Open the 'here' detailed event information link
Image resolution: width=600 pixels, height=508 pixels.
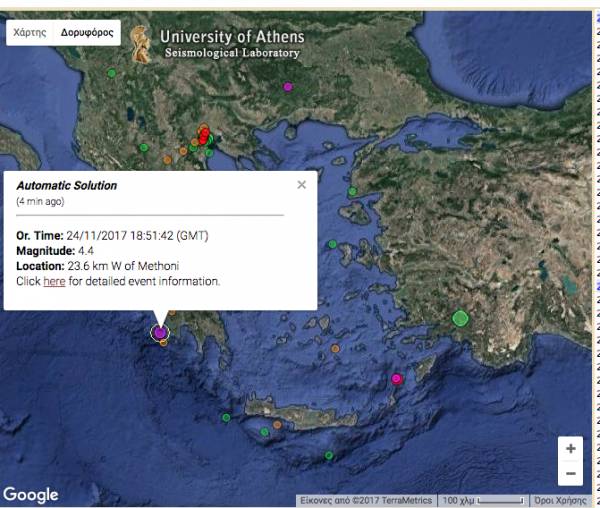tap(54, 281)
